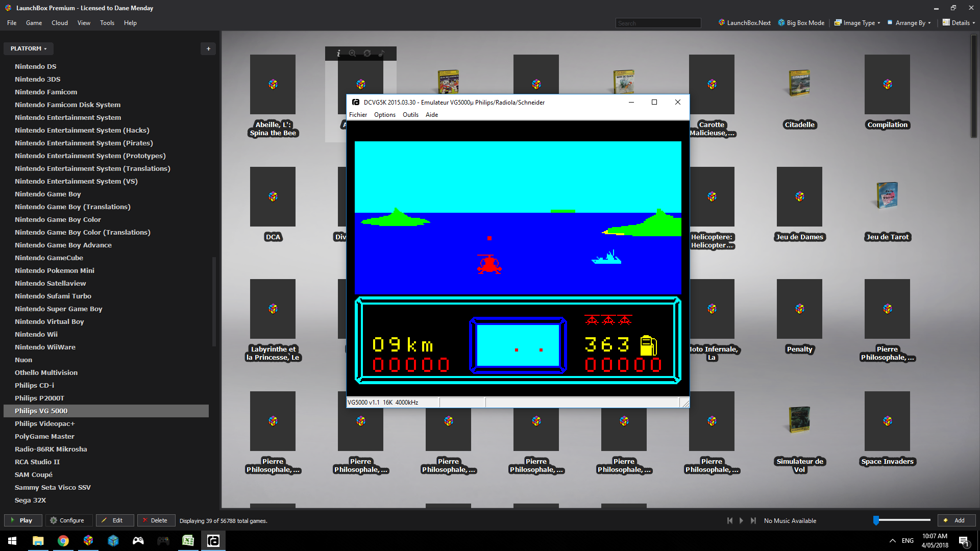Select the Citadelle game cover
The height and width of the screenshot is (551, 980).
[x=799, y=83]
